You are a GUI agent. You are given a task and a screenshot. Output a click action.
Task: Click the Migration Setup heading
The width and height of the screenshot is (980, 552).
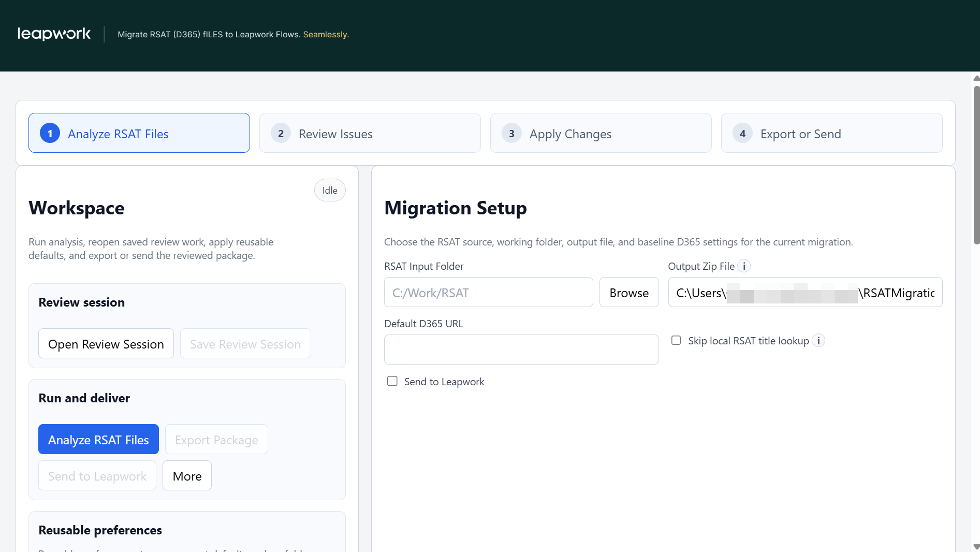456,208
